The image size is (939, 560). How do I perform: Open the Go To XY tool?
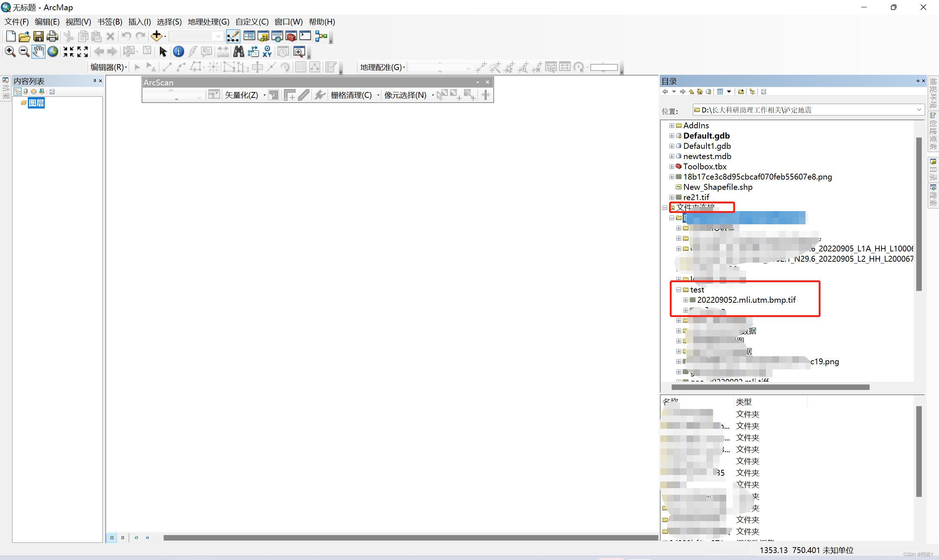[x=267, y=52]
